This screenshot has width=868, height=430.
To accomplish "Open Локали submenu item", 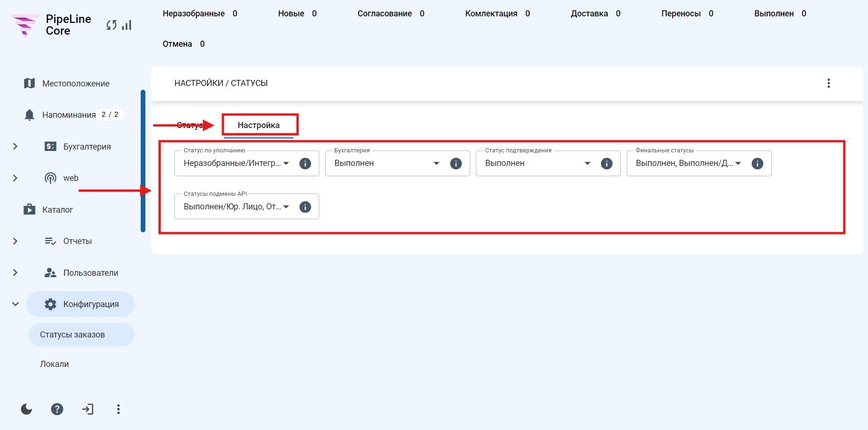I will pos(54,364).
